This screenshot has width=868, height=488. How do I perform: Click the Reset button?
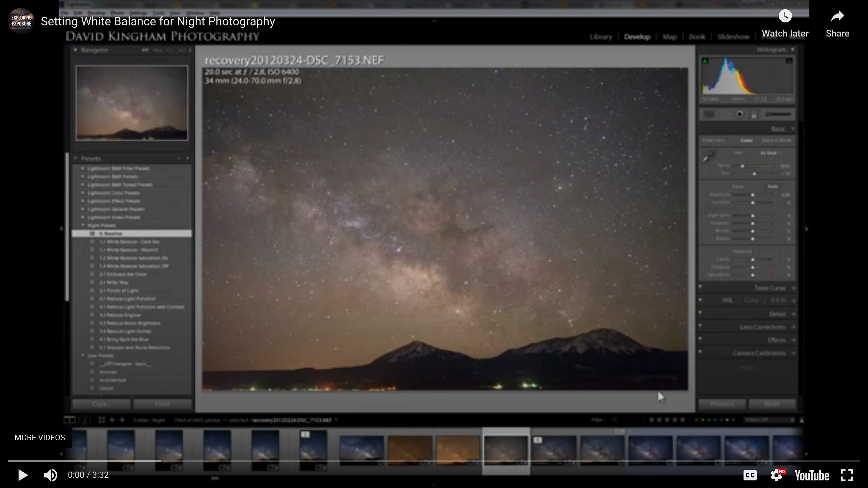pyautogui.click(x=772, y=403)
